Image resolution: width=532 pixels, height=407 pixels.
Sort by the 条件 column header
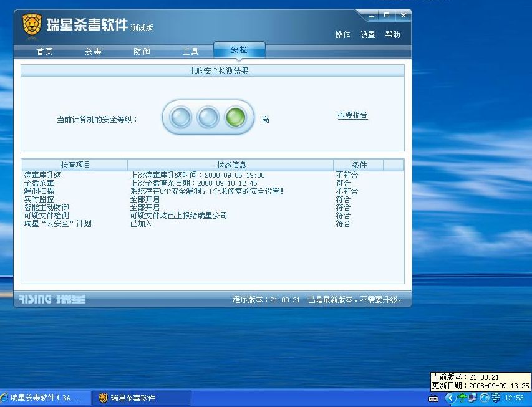(x=359, y=165)
